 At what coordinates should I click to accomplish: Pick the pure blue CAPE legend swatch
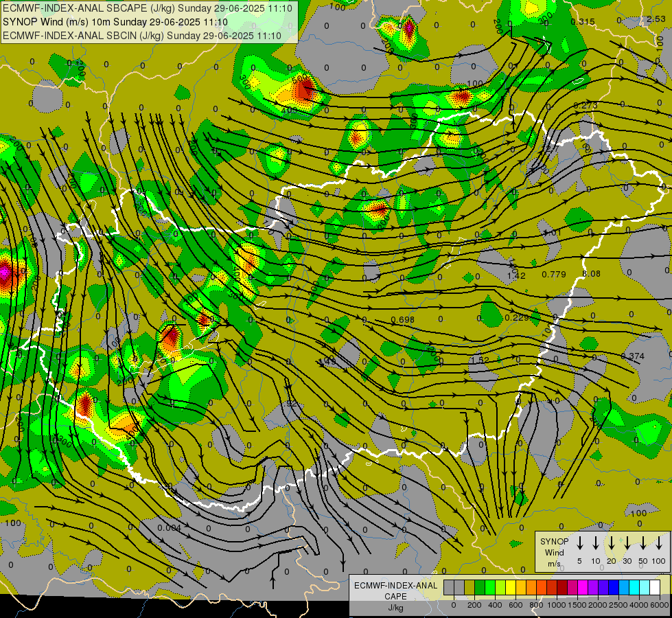coord(613,587)
